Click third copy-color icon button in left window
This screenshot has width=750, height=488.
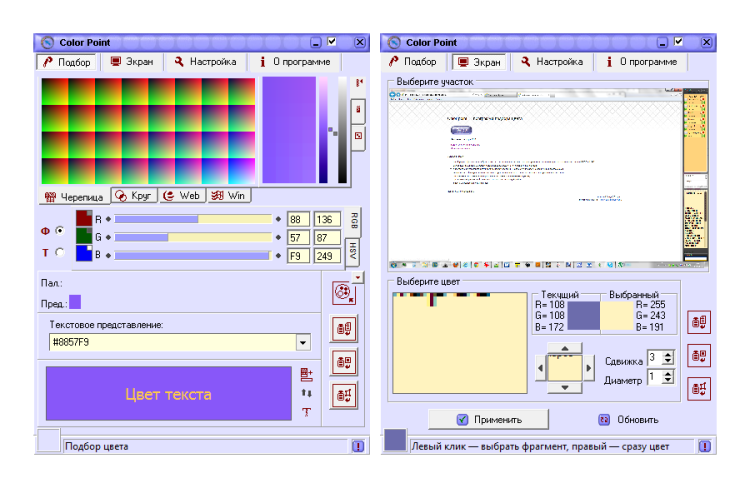coord(344,396)
